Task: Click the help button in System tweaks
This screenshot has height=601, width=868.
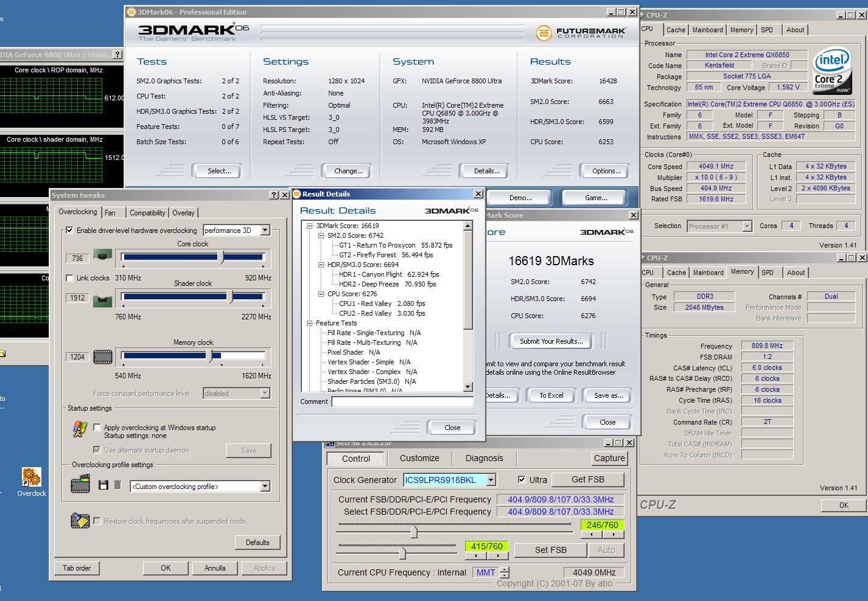Action: coord(274,195)
